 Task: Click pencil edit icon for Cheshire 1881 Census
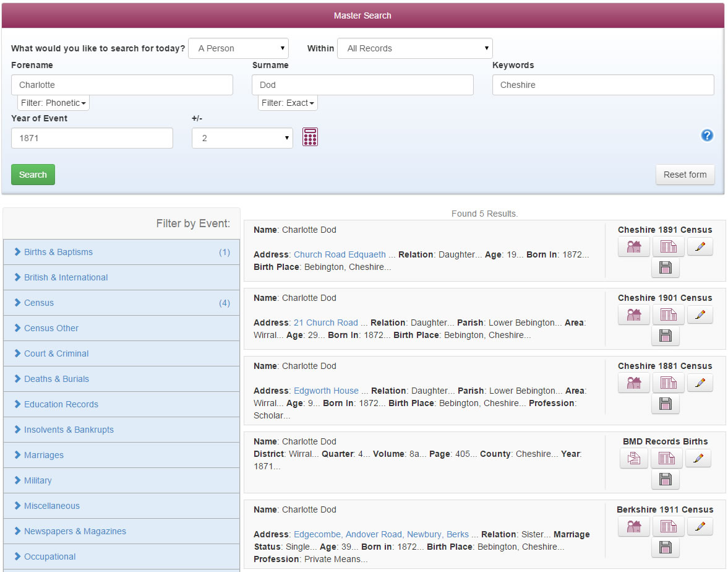(x=700, y=383)
